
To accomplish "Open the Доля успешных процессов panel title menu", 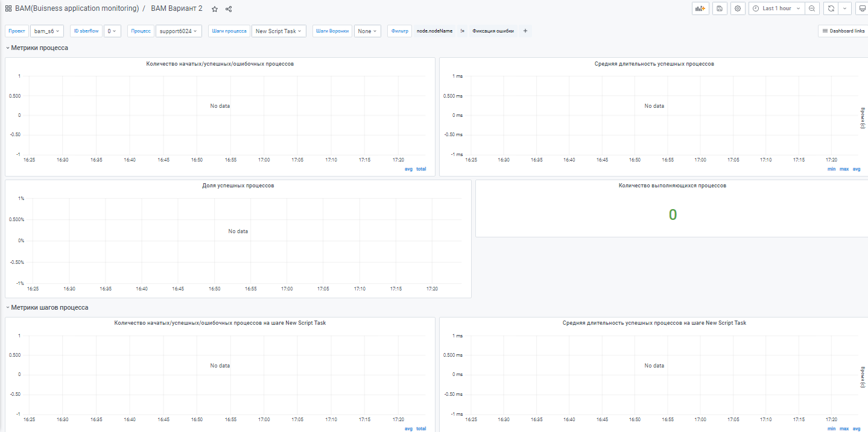I will (x=238, y=186).
